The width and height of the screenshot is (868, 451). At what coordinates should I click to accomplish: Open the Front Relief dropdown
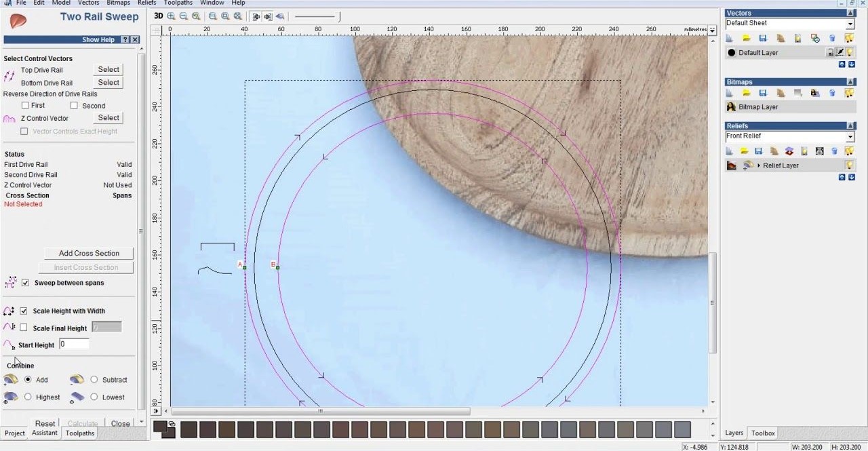tap(850, 137)
